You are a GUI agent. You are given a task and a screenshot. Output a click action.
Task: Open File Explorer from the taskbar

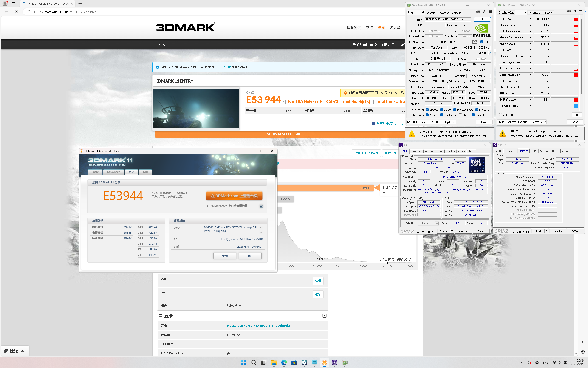point(274,363)
